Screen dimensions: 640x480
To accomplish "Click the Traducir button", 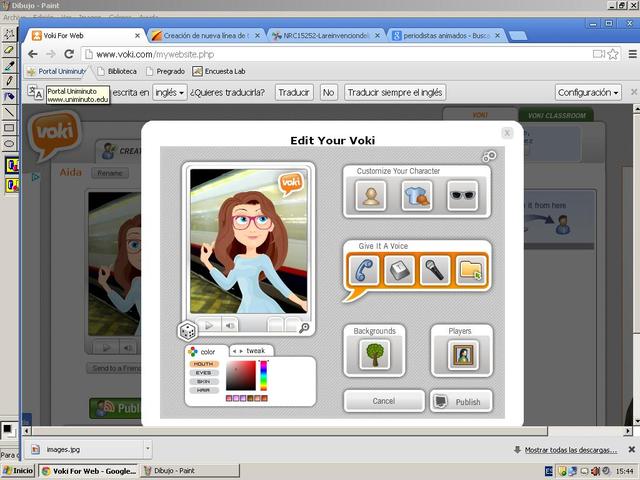I will point(293,93).
